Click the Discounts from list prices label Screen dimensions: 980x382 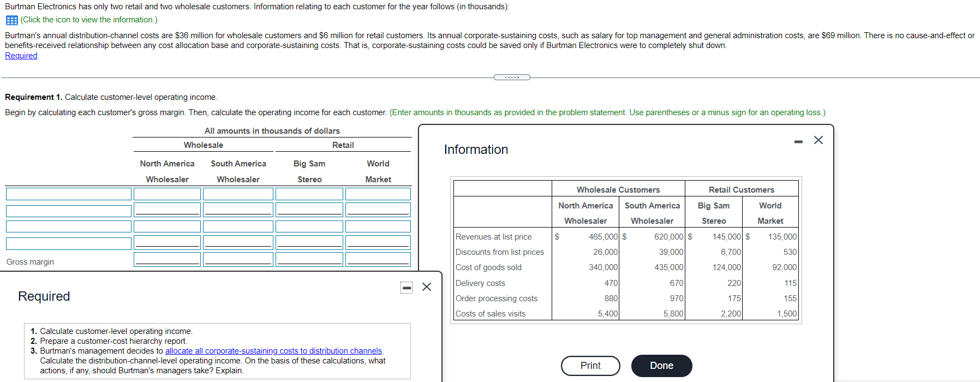click(x=500, y=252)
